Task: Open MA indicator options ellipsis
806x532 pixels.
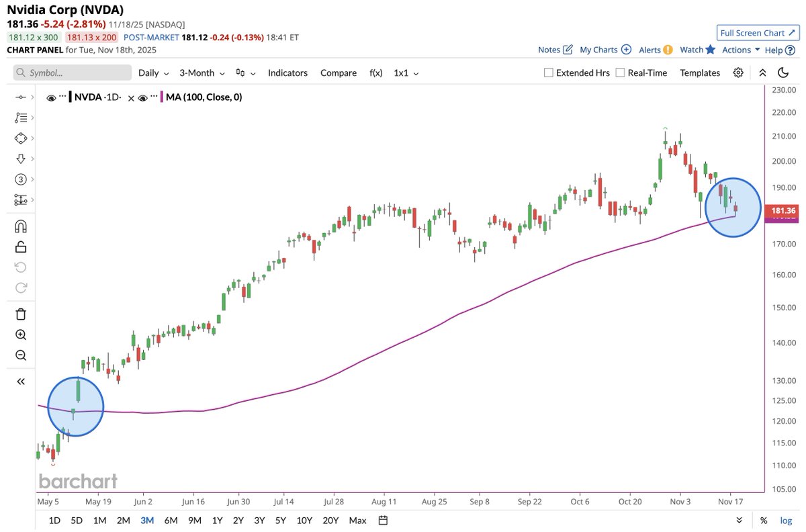Action: [x=154, y=97]
